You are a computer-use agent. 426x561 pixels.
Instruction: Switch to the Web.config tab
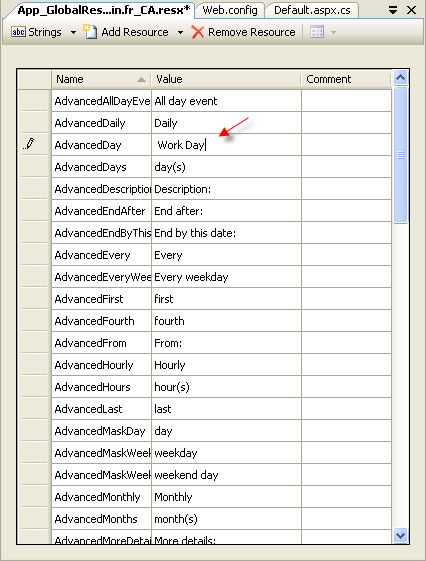tap(230, 10)
